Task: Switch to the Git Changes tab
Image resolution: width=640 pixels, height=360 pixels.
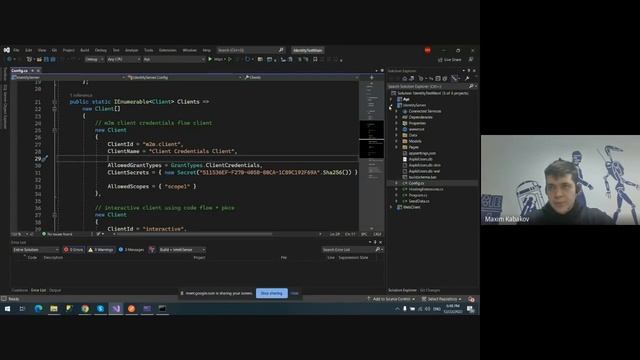Action: tap(430, 290)
